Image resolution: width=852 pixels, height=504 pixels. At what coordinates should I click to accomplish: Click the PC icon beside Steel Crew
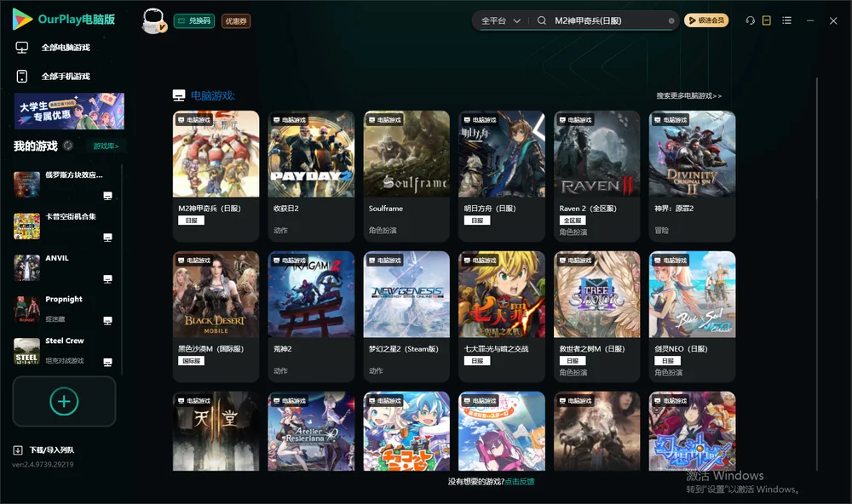[x=107, y=363]
